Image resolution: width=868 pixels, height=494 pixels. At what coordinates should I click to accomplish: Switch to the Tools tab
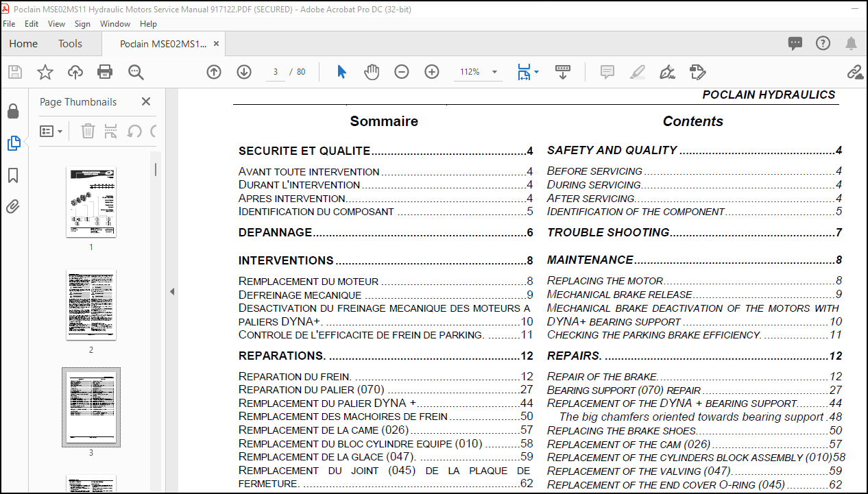(x=70, y=44)
